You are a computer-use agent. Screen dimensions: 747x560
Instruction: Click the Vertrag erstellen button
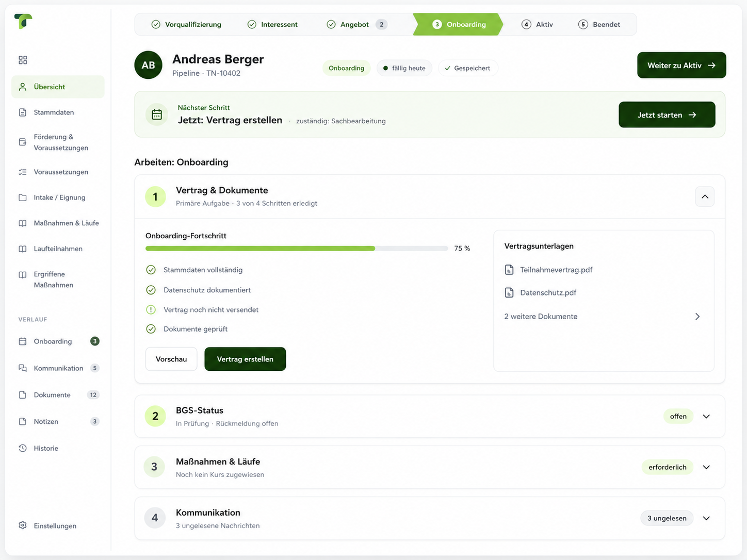tap(245, 359)
